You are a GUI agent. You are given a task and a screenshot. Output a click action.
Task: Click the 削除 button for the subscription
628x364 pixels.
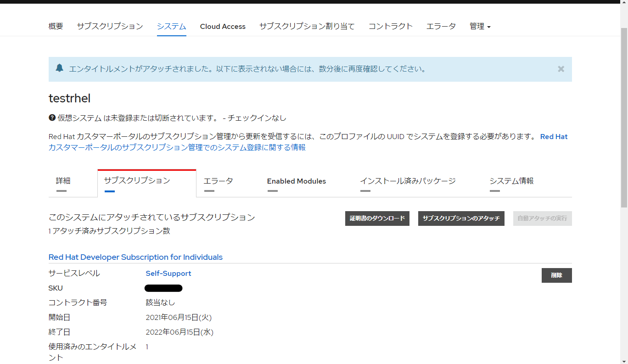(x=556, y=275)
